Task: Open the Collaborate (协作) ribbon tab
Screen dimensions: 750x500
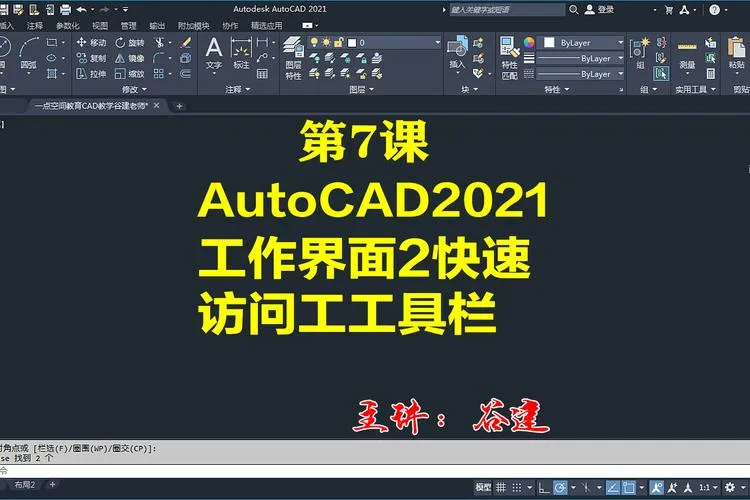Action: 230,26
